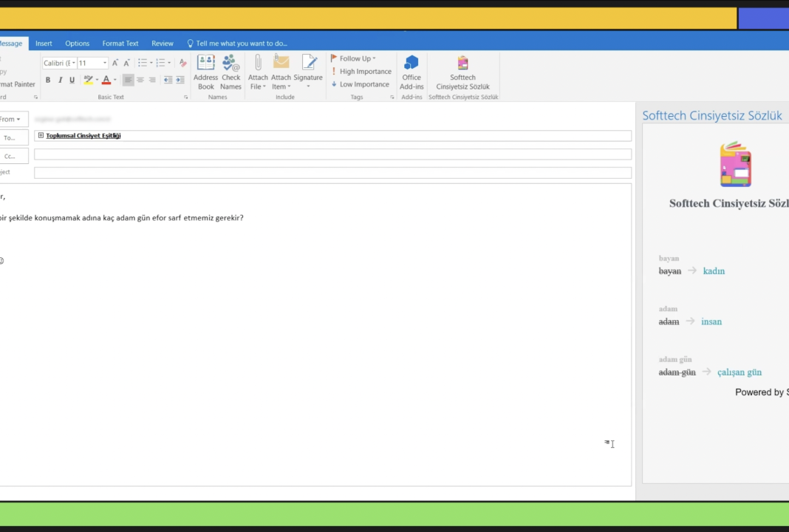The image size is (789, 532).
Task: Open highlight color dropdown arrow
Action: tap(97, 80)
